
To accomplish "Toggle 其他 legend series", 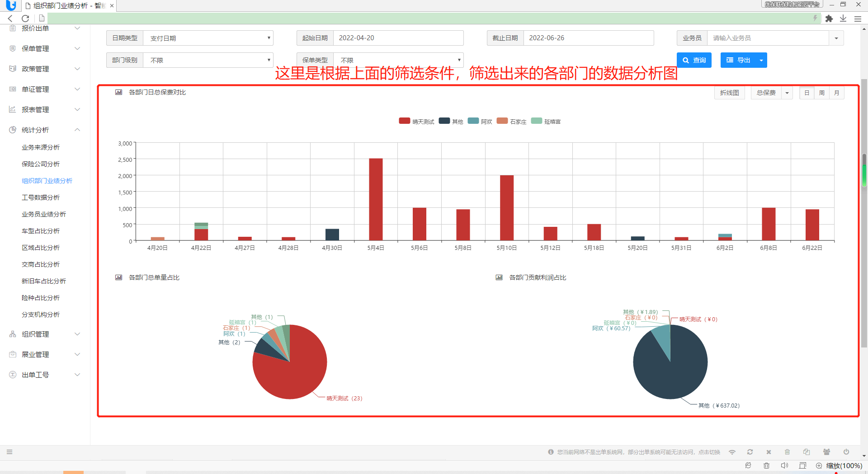I will (451, 121).
